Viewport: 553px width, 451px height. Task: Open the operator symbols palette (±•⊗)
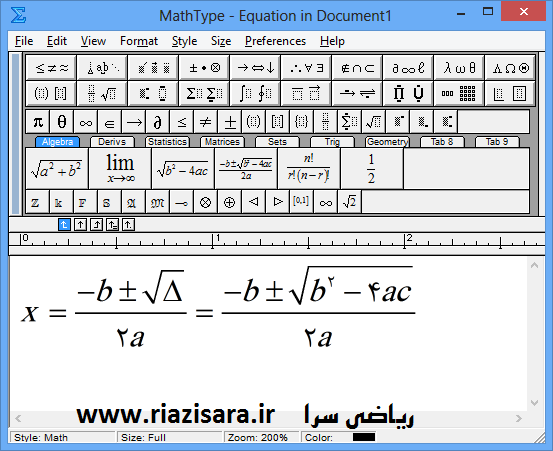[204, 67]
